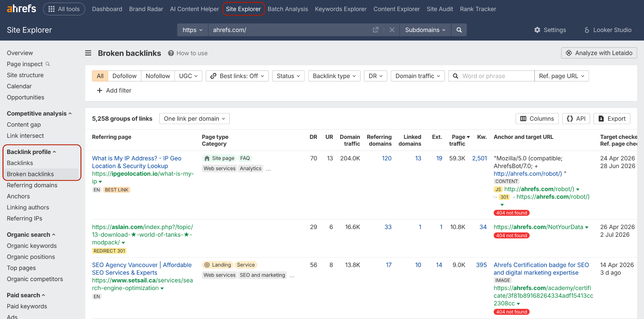644x319 pixels.
Task: Open Overview in sidebar
Action: (x=20, y=53)
